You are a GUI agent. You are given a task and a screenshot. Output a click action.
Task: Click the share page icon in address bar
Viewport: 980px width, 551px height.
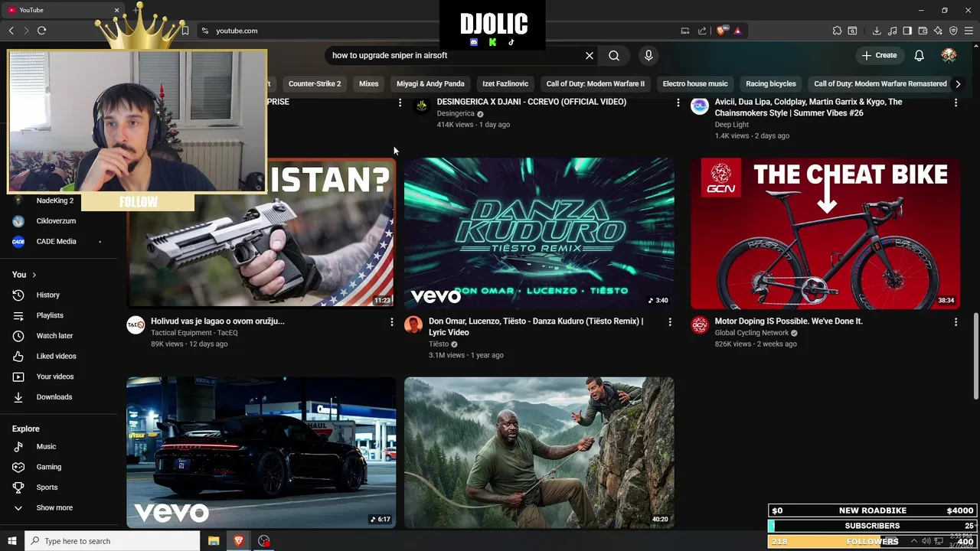click(702, 31)
